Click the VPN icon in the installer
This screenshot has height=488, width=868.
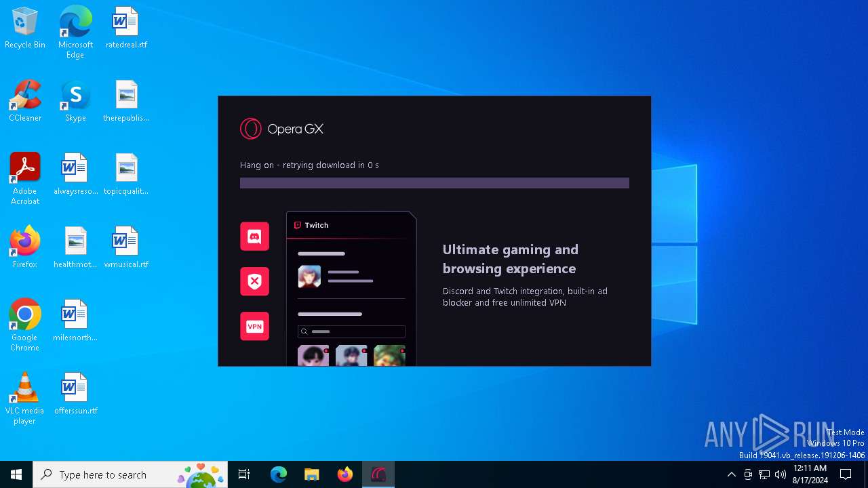pos(255,326)
